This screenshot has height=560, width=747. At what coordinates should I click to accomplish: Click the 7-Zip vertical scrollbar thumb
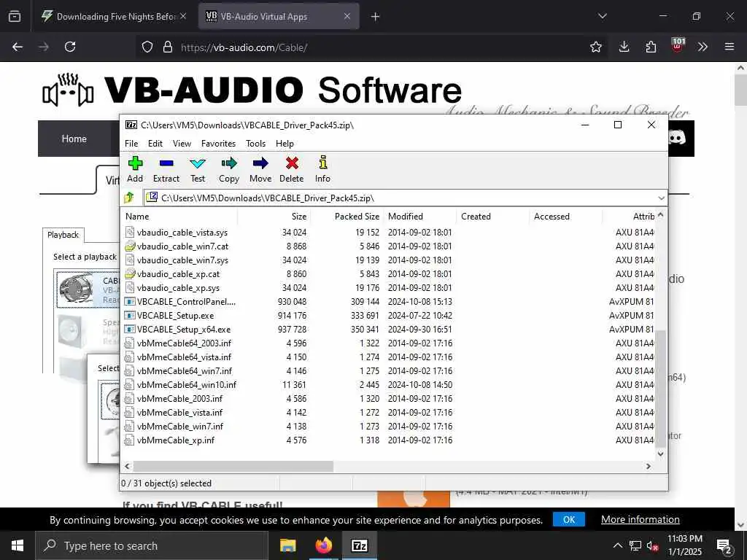[x=661, y=388]
